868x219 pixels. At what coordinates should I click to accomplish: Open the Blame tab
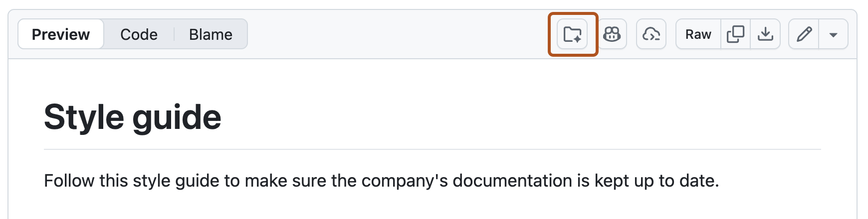(x=211, y=34)
